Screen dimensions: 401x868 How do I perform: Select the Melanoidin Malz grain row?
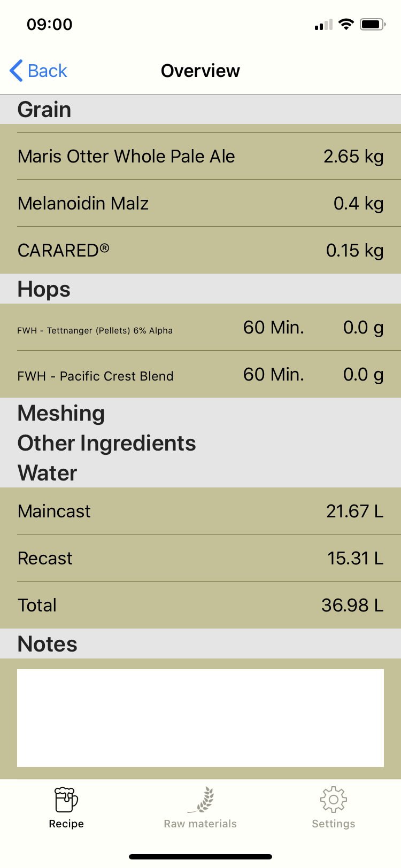tap(200, 203)
